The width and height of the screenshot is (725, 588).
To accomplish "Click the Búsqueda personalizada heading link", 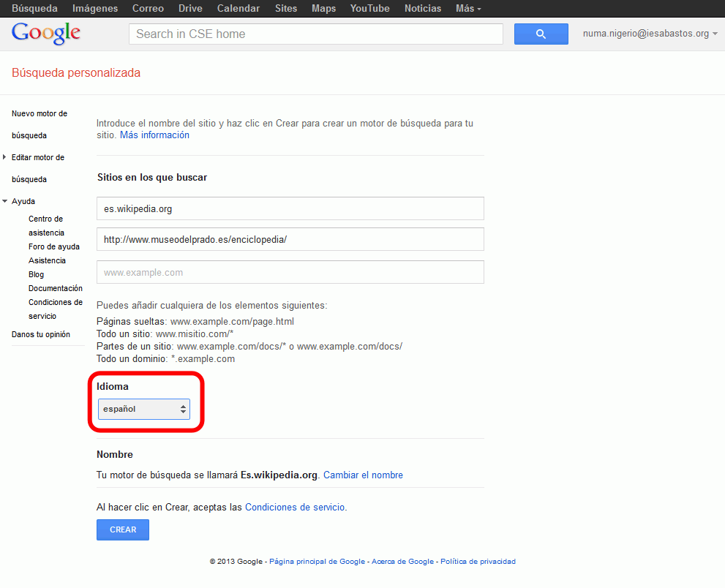I will (x=76, y=72).
